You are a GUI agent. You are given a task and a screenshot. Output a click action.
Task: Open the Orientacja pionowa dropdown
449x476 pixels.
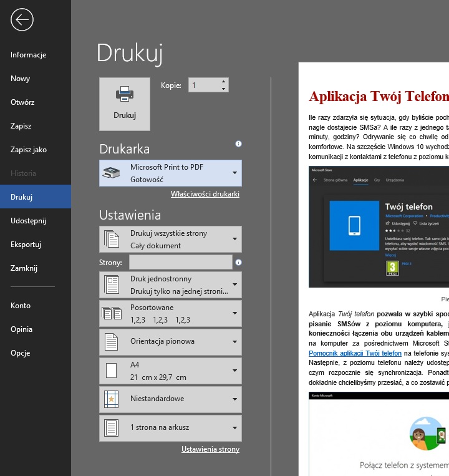[234, 342]
